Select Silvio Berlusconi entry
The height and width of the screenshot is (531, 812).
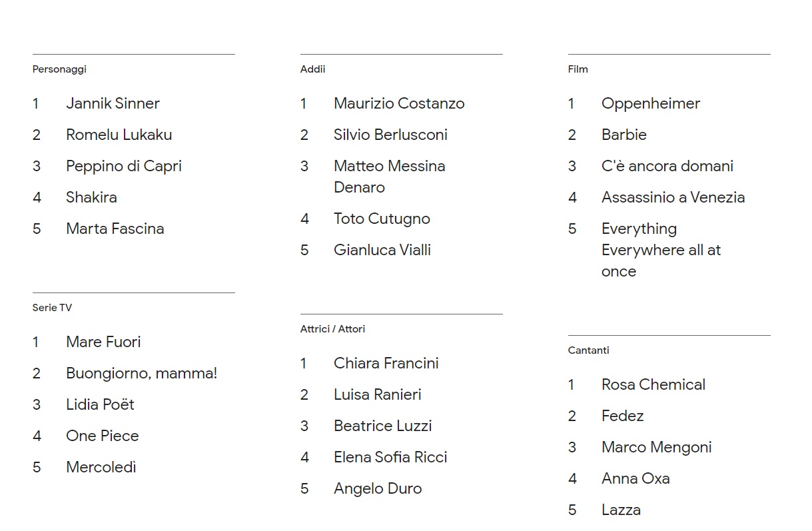coord(390,135)
